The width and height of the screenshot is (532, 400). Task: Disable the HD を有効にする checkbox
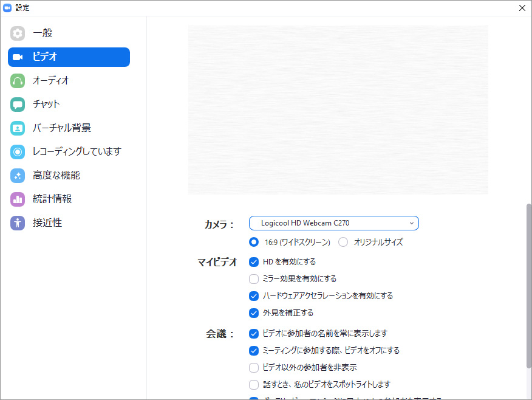point(254,262)
